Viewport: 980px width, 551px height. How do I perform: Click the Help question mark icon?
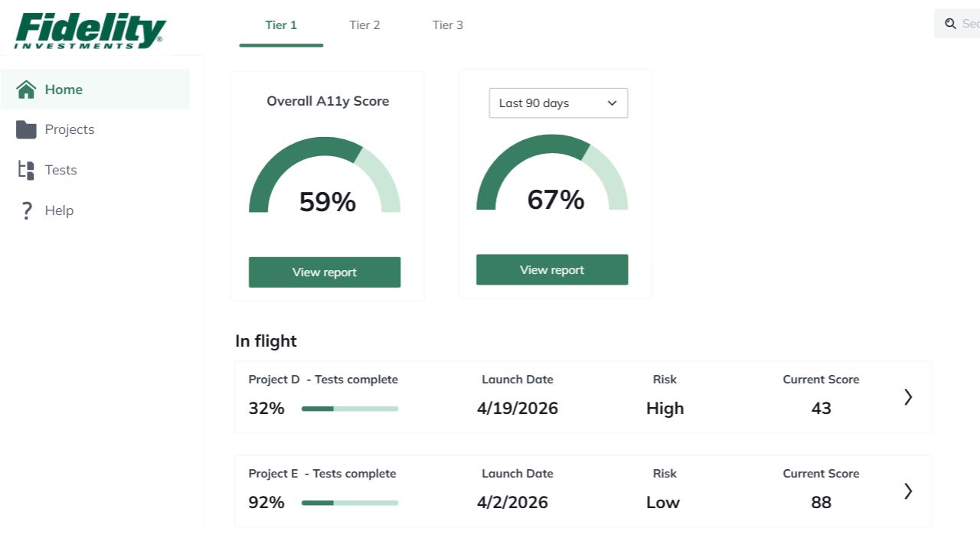(26, 210)
